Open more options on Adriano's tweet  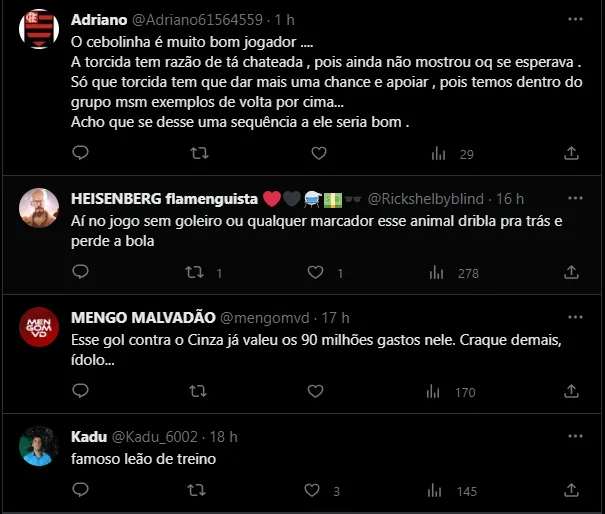[574, 19]
